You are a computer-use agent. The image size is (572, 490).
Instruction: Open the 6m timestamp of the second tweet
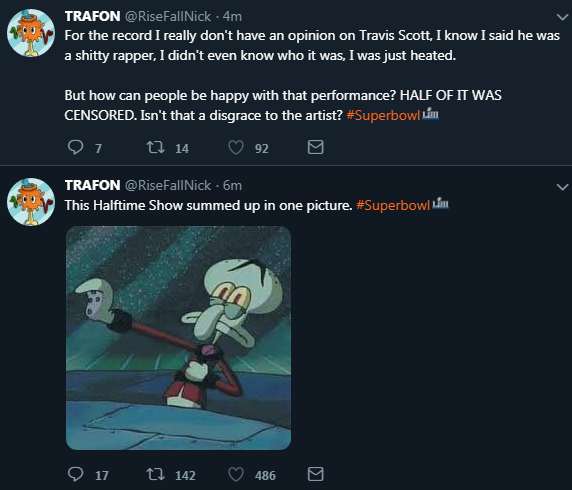tap(232, 186)
